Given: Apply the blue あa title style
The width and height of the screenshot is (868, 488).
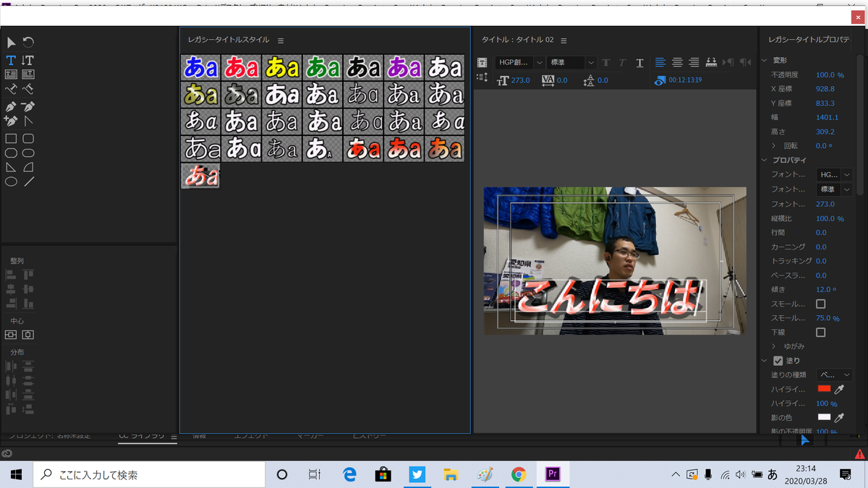Looking at the screenshot, I should 200,67.
